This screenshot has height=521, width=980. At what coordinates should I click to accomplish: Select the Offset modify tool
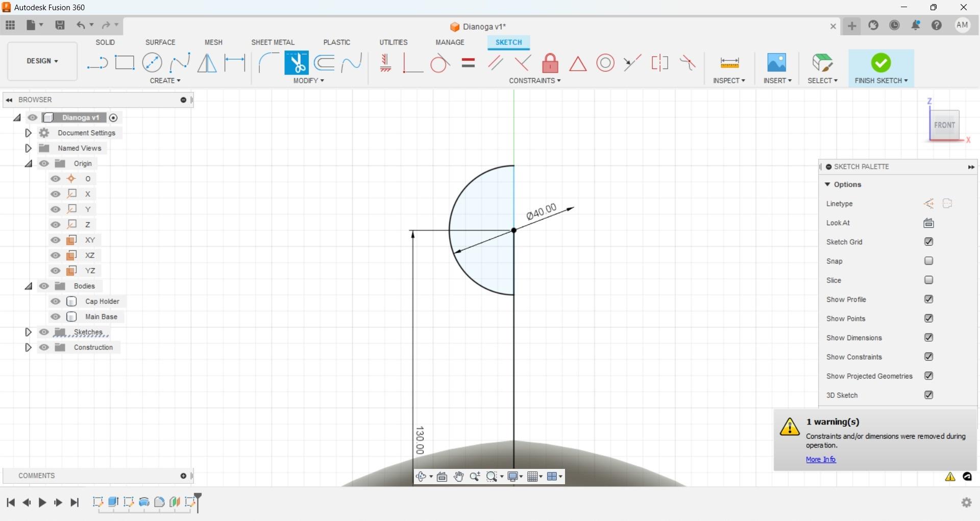coord(325,63)
